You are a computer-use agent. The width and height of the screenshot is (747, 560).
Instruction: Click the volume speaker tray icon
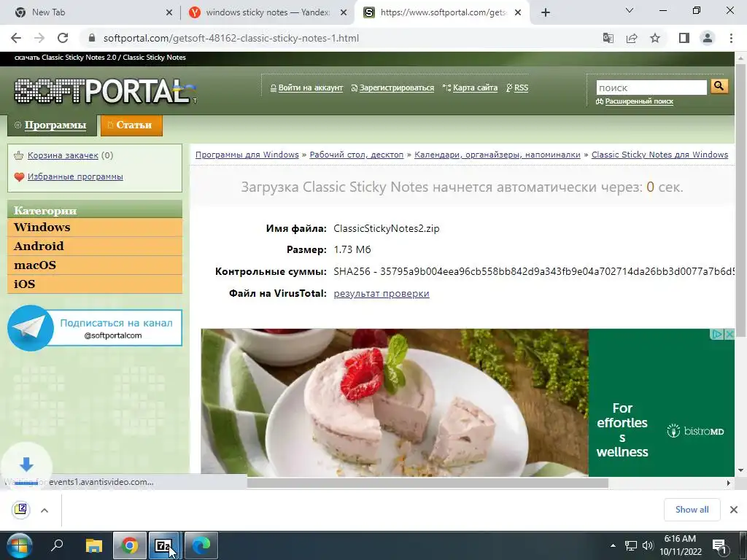point(648,545)
